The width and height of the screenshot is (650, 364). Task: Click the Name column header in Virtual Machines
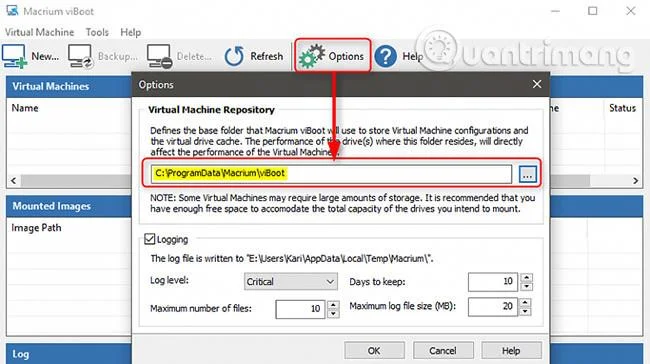25,108
